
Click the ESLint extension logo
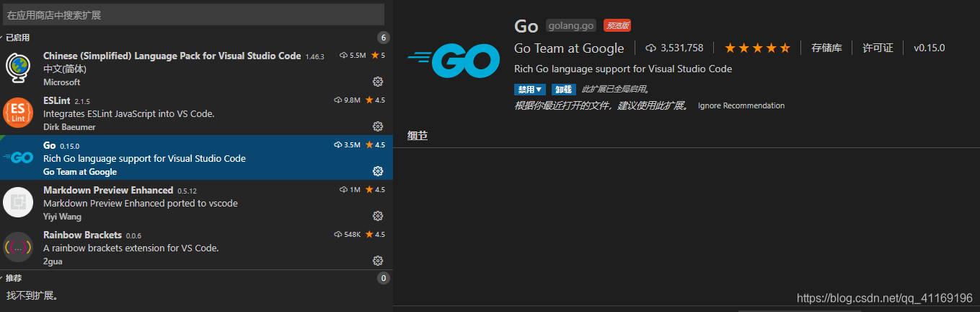pyautogui.click(x=18, y=113)
